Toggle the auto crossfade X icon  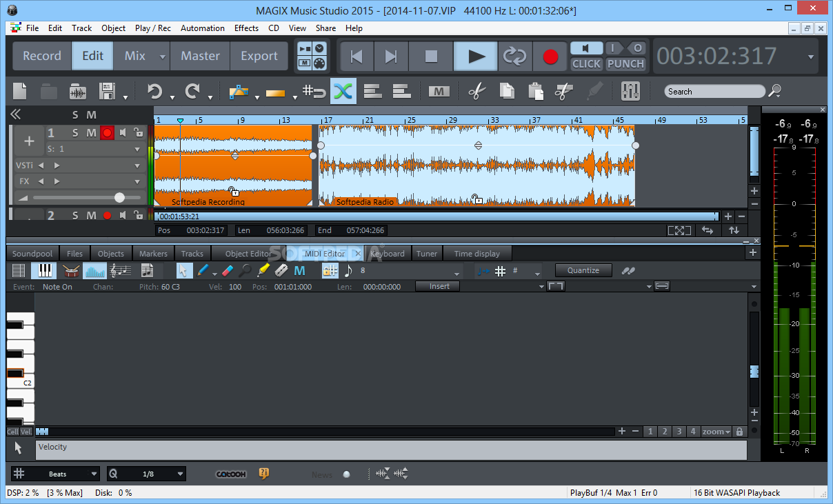[x=343, y=91]
